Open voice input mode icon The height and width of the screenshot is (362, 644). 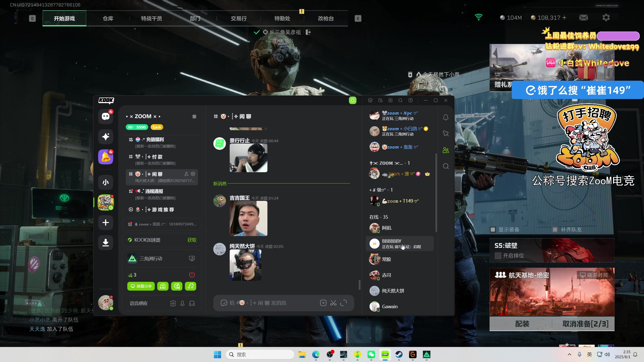coord(173,303)
